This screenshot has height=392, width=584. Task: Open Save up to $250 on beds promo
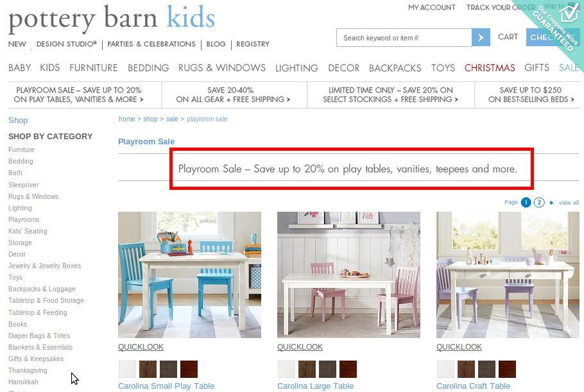click(531, 94)
